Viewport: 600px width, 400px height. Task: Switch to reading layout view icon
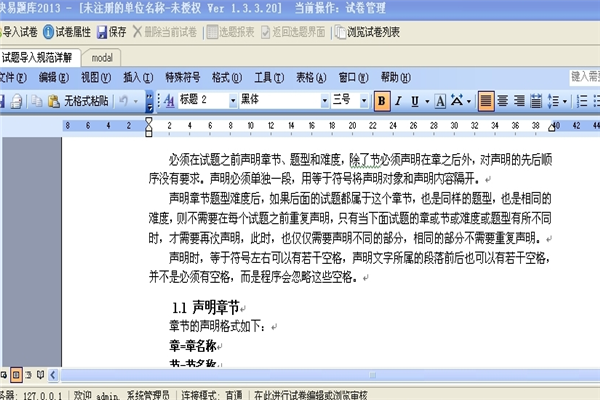(x=40, y=375)
